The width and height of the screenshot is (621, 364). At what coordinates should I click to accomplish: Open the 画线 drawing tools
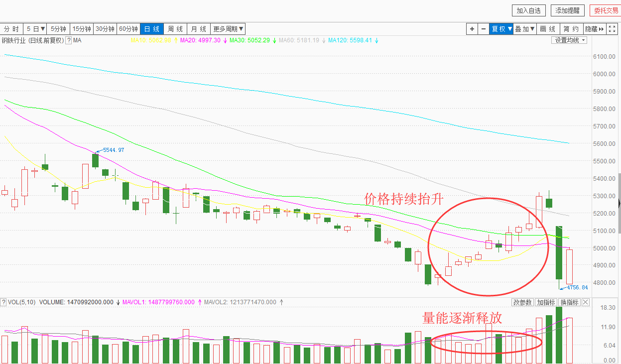[548, 29]
